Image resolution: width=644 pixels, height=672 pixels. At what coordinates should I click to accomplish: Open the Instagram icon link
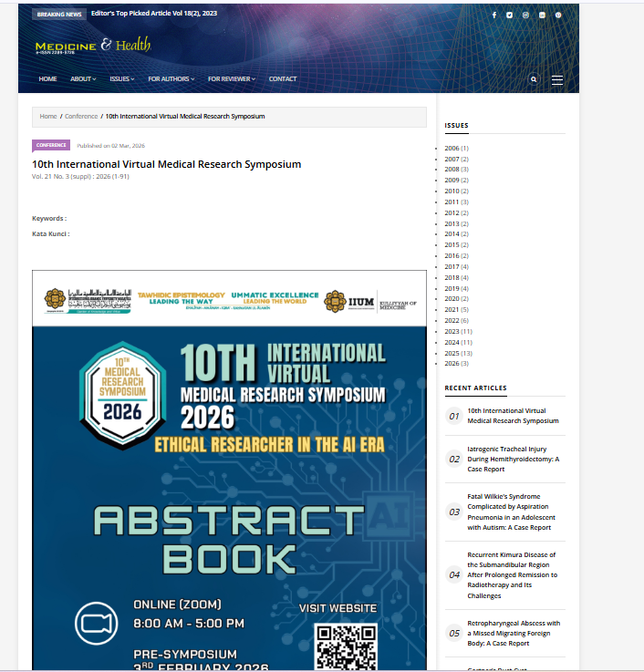[526, 15]
